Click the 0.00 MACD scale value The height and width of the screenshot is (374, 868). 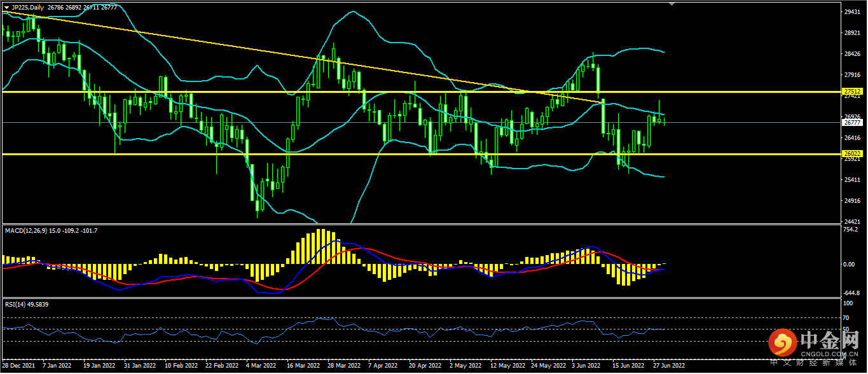coord(849,263)
